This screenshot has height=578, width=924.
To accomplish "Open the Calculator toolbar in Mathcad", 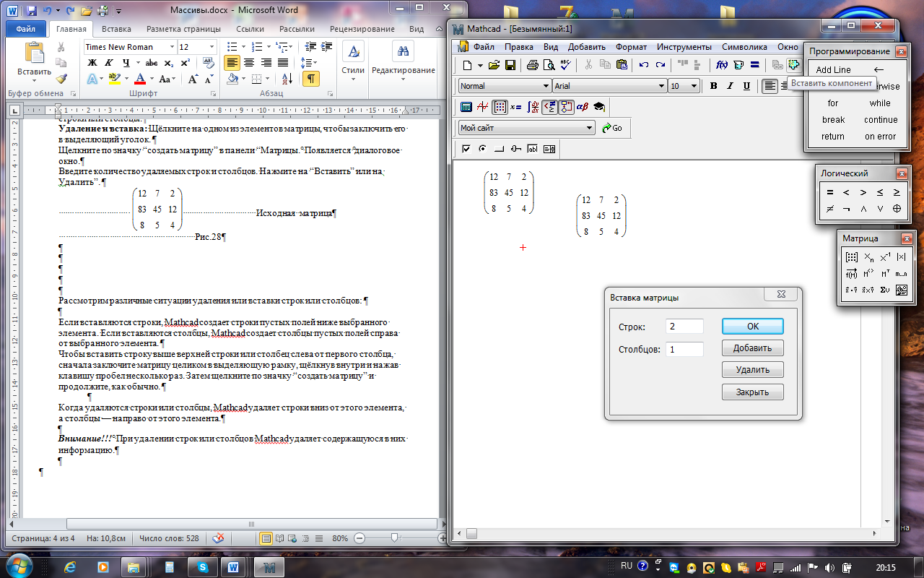I will [466, 107].
